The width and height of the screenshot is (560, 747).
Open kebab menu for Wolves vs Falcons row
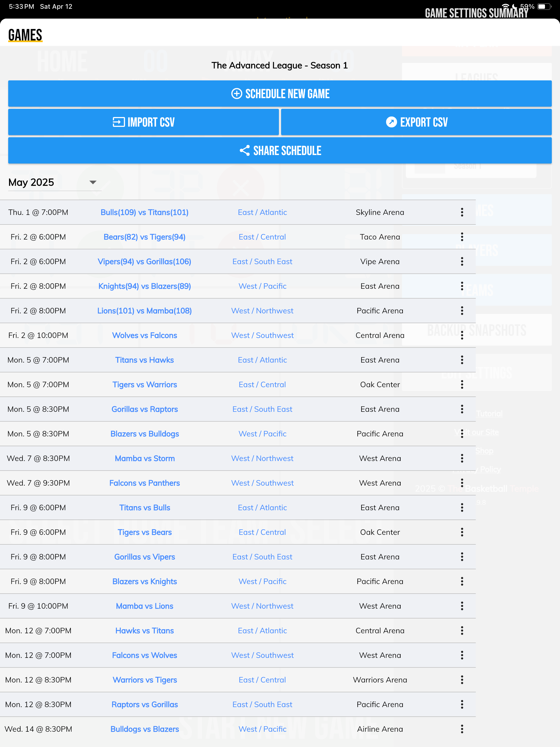pyautogui.click(x=462, y=335)
